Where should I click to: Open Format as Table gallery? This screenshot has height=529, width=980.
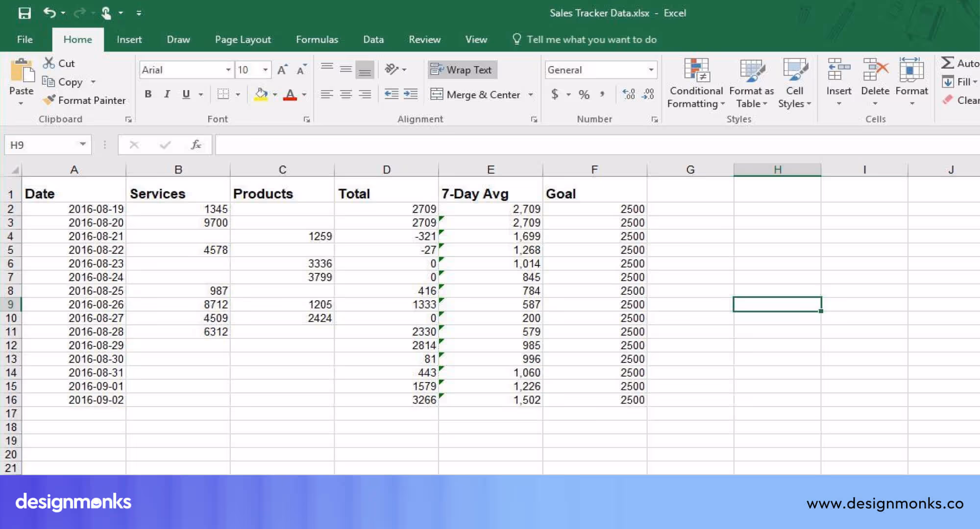751,83
